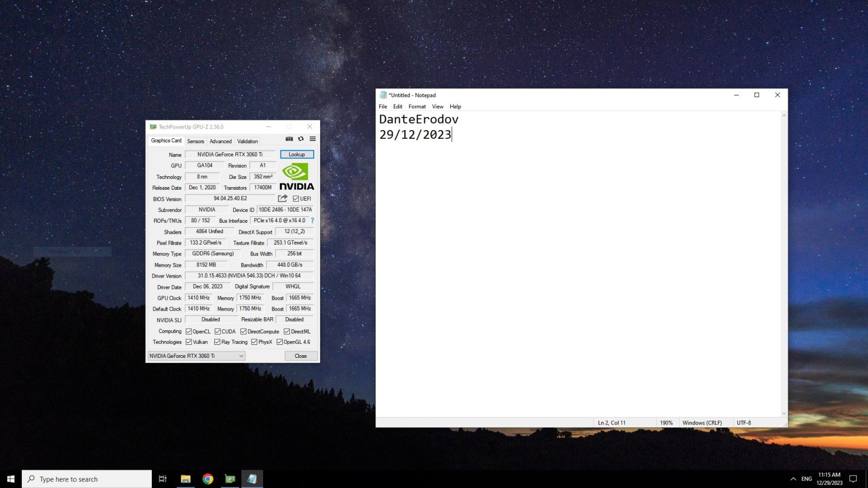Toggle the PhysX checkbox
Image resolution: width=868 pixels, height=488 pixels.
pyautogui.click(x=254, y=342)
